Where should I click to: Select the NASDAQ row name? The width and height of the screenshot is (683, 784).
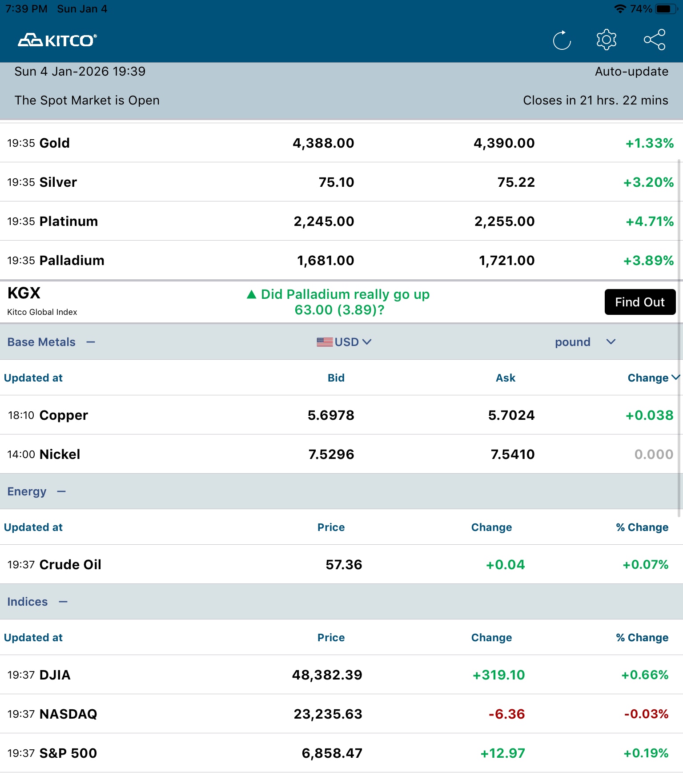tap(68, 714)
